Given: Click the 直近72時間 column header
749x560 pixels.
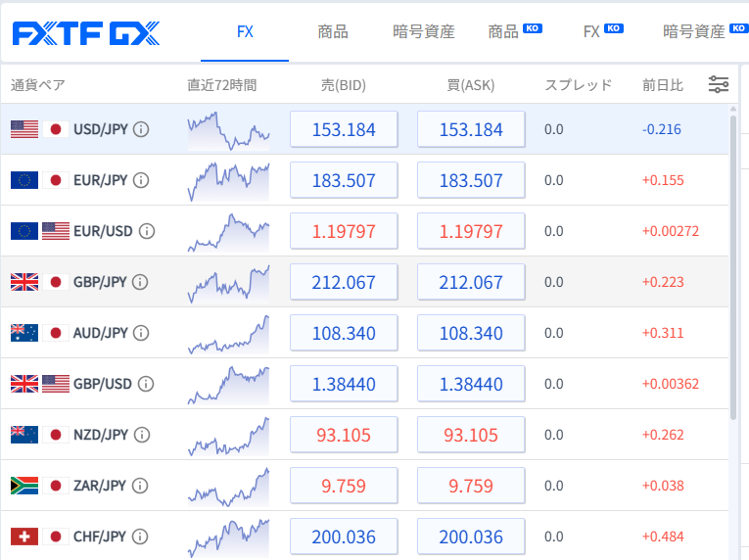Looking at the screenshot, I should [222, 85].
